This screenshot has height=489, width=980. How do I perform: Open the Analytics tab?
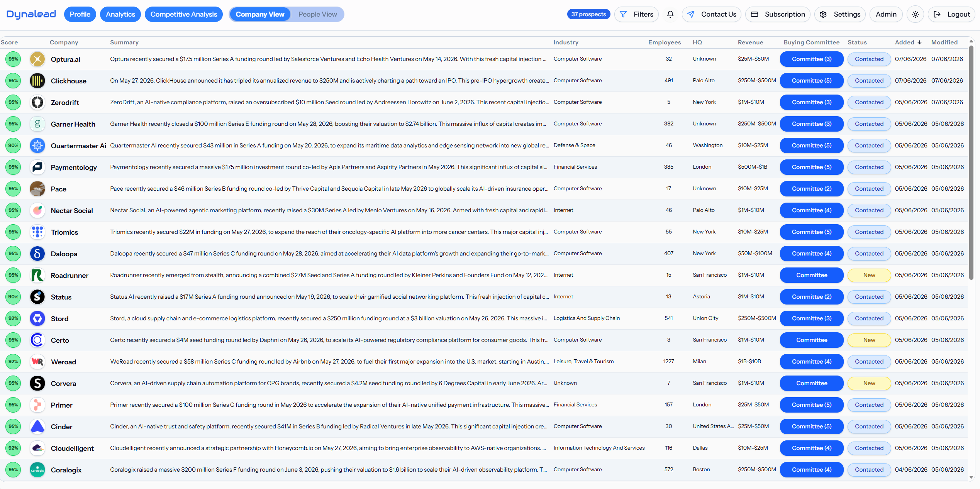[120, 14]
